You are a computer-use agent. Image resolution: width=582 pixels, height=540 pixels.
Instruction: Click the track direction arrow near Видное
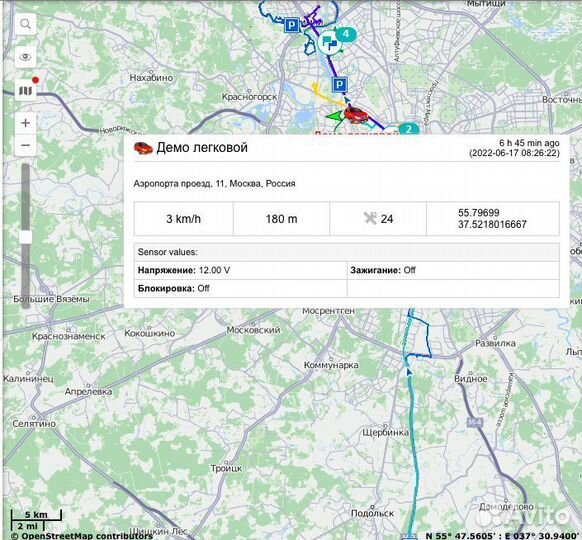[x=409, y=372]
